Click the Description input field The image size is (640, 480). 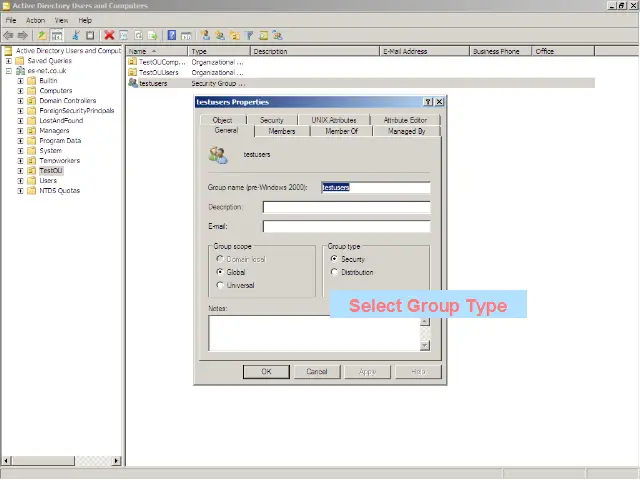pyautogui.click(x=347, y=207)
